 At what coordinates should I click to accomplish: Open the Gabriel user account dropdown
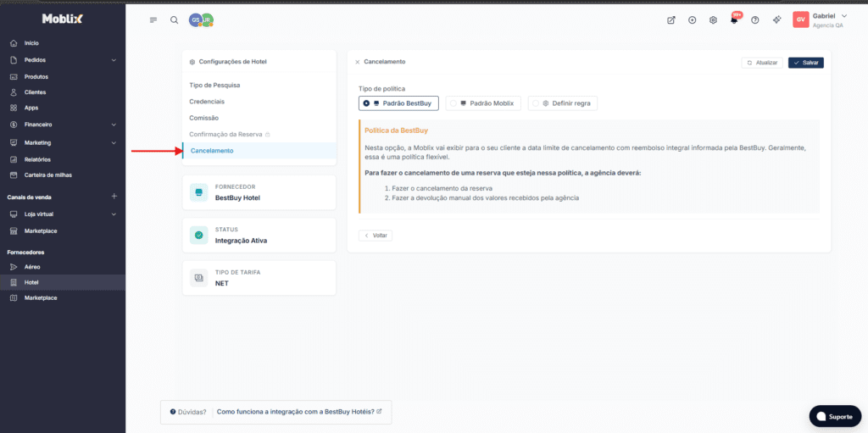point(820,20)
